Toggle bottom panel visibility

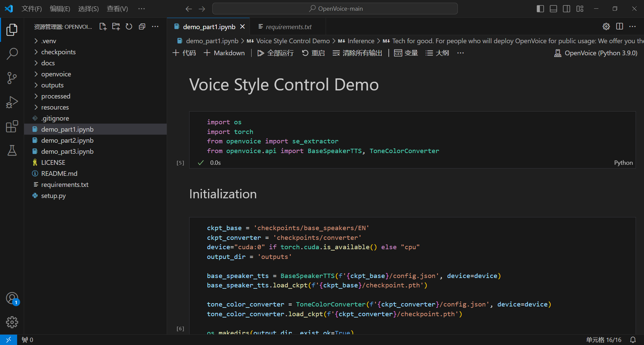(x=553, y=9)
